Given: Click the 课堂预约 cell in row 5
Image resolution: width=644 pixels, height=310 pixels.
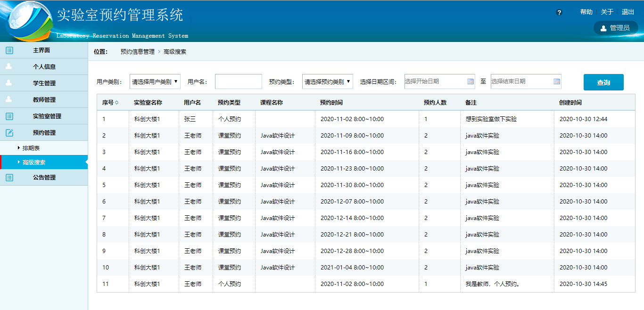Looking at the screenshot, I should [230, 185].
